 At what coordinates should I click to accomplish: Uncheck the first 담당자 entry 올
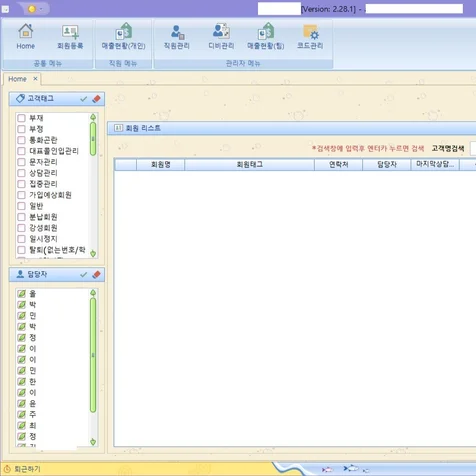(x=21, y=294)
